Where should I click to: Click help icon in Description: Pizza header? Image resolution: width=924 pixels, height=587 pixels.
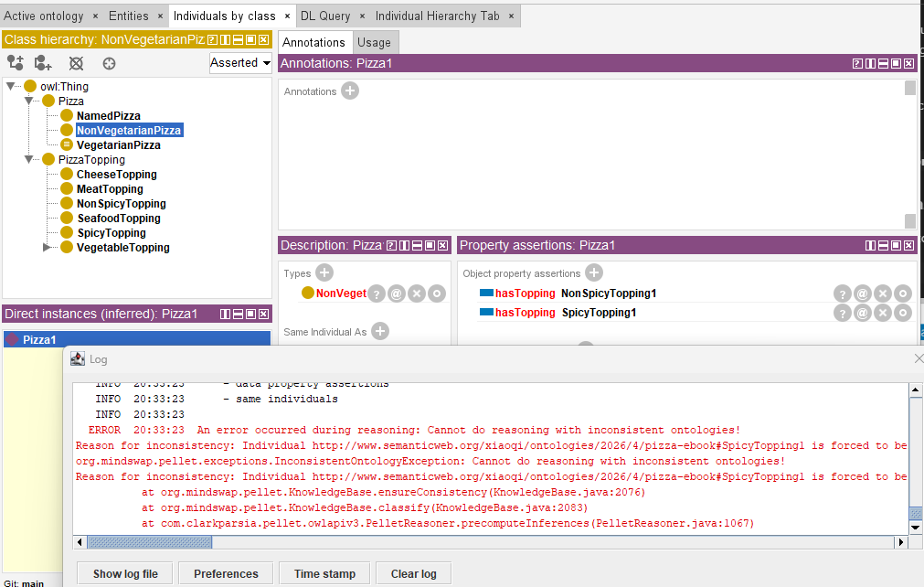click(x=391, y=246)
